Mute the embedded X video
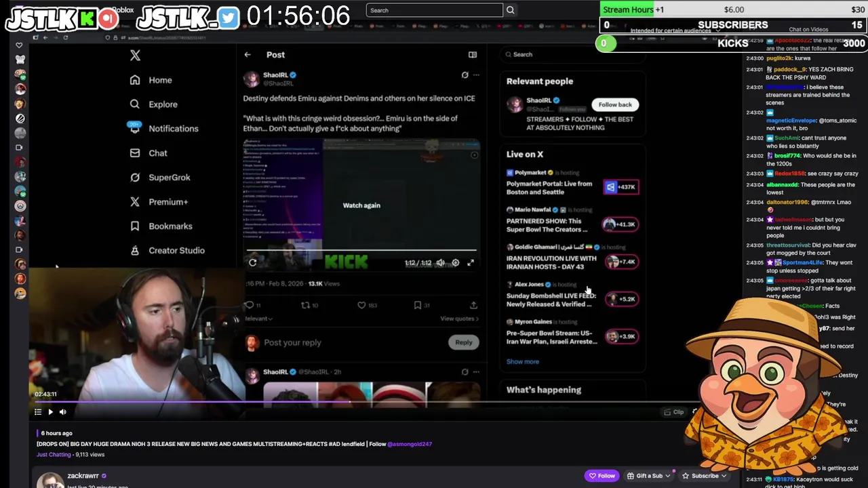868x488 pixels. click(x=440, y=263)
